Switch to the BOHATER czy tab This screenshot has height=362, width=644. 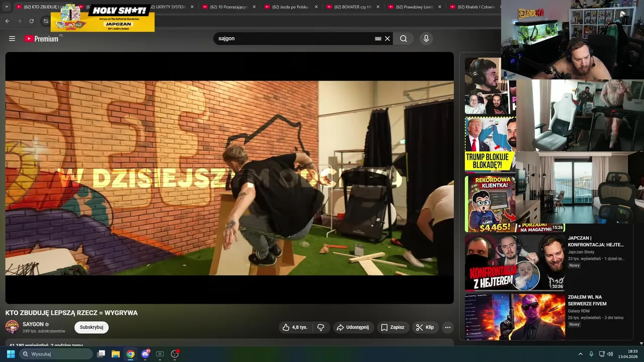pos(353,7)
